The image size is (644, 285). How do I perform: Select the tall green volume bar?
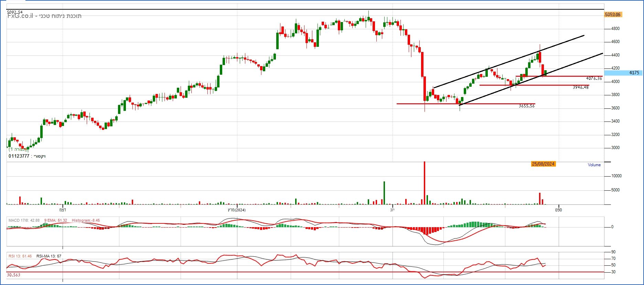[x=384, y=193]
